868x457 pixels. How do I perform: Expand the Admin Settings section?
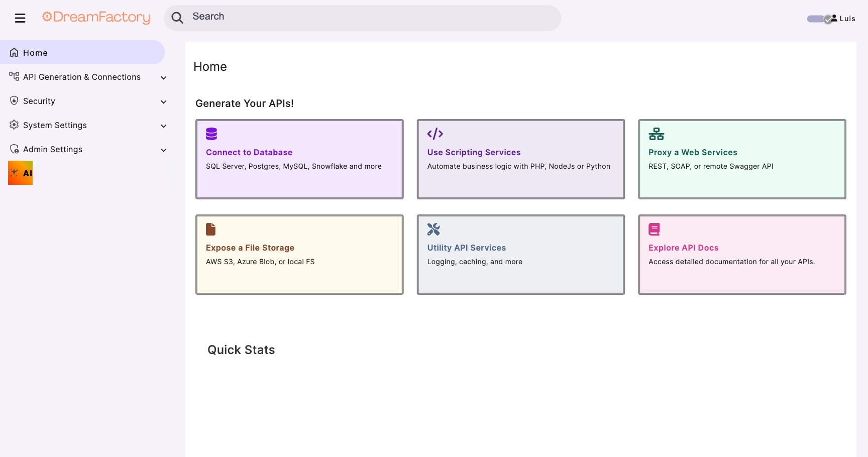click(x=163, y=150)
